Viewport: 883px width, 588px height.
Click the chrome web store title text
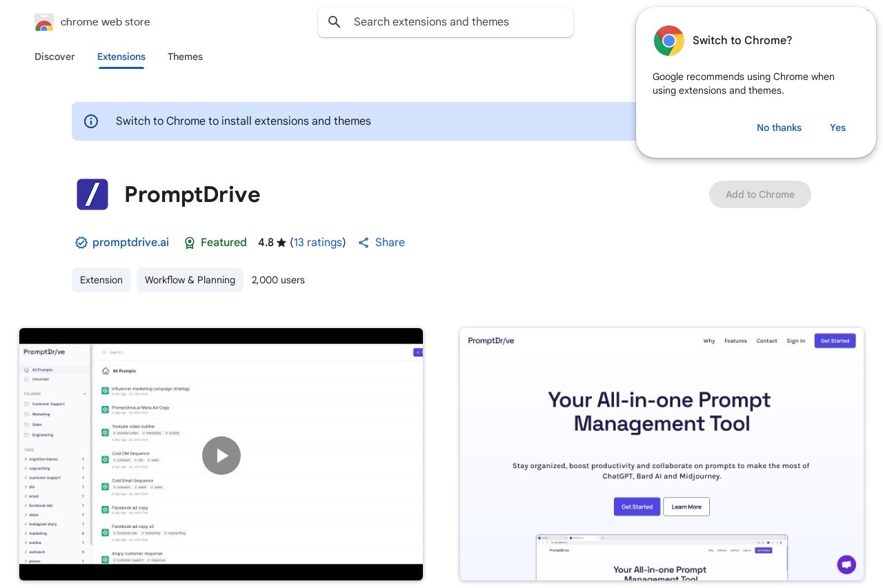click(x=105, y=22)
